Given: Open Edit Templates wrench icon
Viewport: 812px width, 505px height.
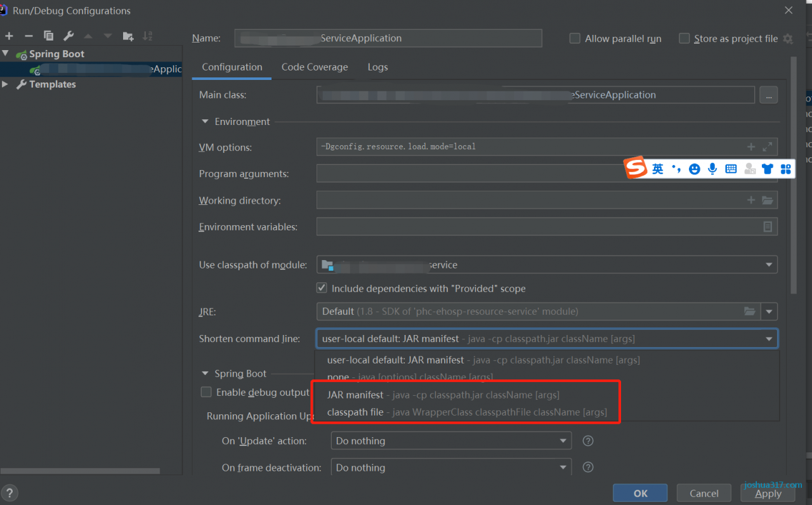Looking at the screenshot, I should (69, 36).
